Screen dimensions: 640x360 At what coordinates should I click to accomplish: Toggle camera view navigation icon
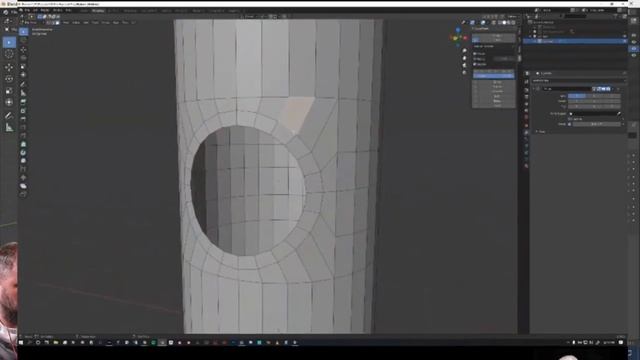464,65
